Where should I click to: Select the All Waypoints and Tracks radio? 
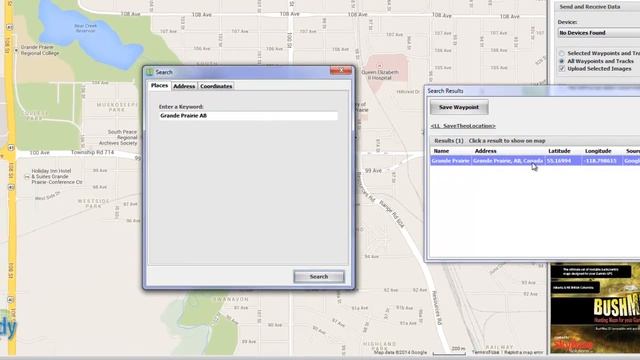tap(562, 61)
